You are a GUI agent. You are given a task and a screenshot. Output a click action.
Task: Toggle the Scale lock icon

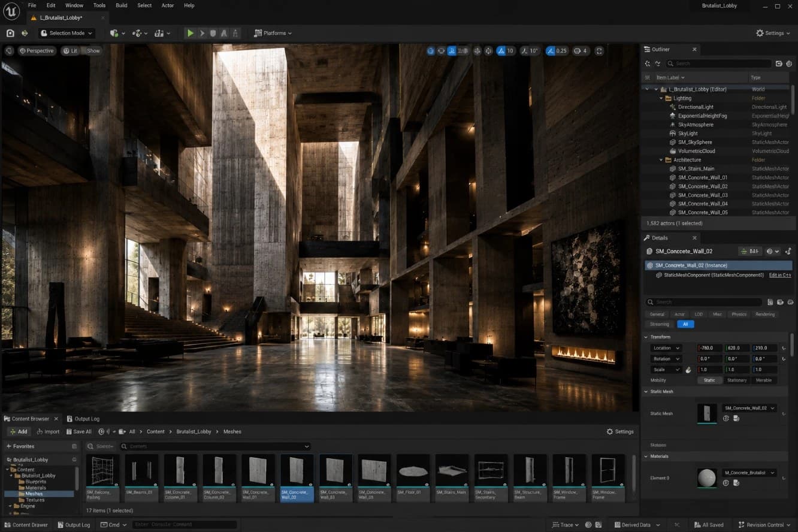(688, 370)
